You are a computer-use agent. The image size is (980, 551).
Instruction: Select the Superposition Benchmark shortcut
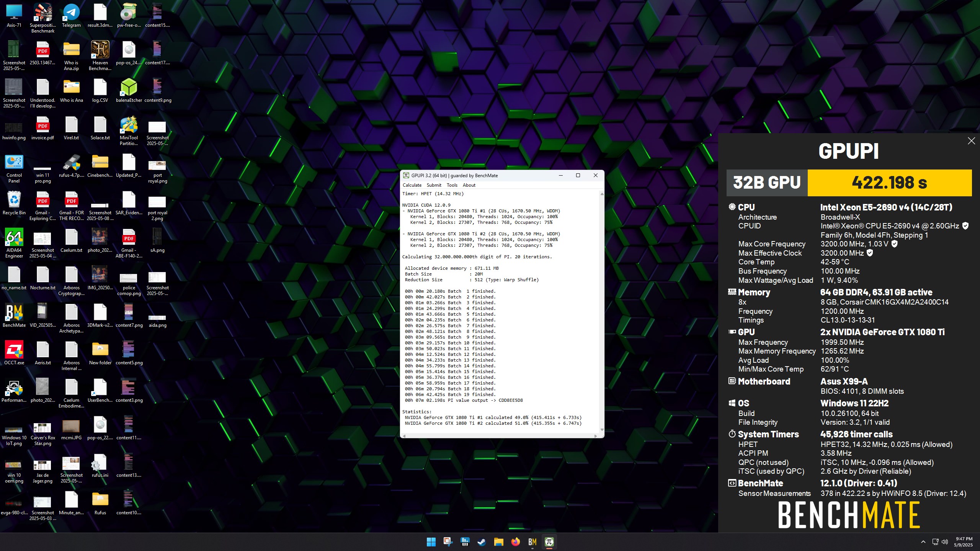pyautogui.click(x=43, y=18)
